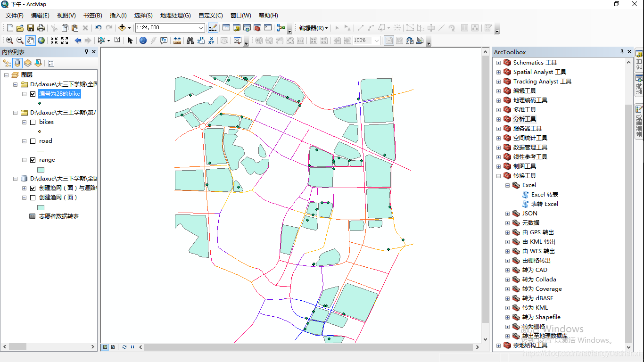Open the 表转 Excel tool
This screenshot has width=644, height=362.
[545, 204]
